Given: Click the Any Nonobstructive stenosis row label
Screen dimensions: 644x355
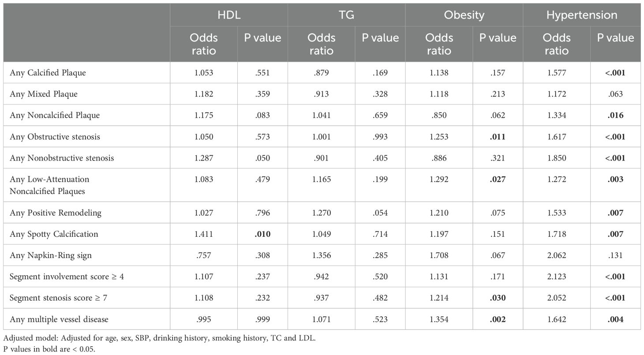Looking at the screenshot, I should [62, 158].
